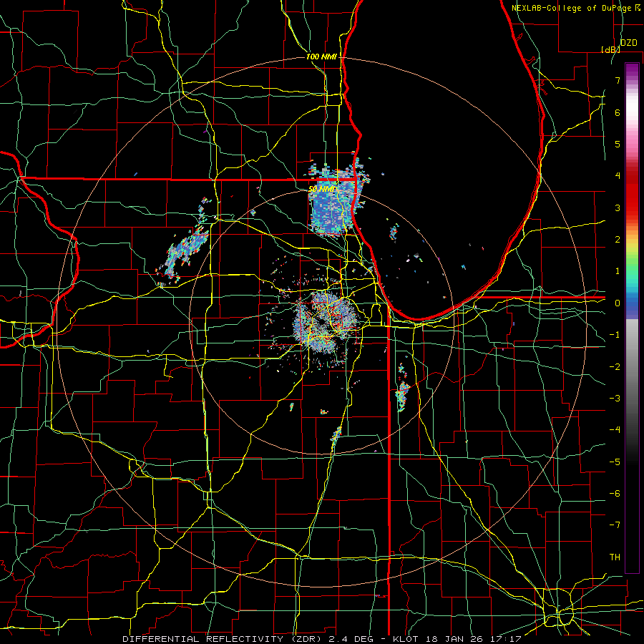Select the -2 value on the color scale
This screenshot has width=644, height=644.
point(615,366)
